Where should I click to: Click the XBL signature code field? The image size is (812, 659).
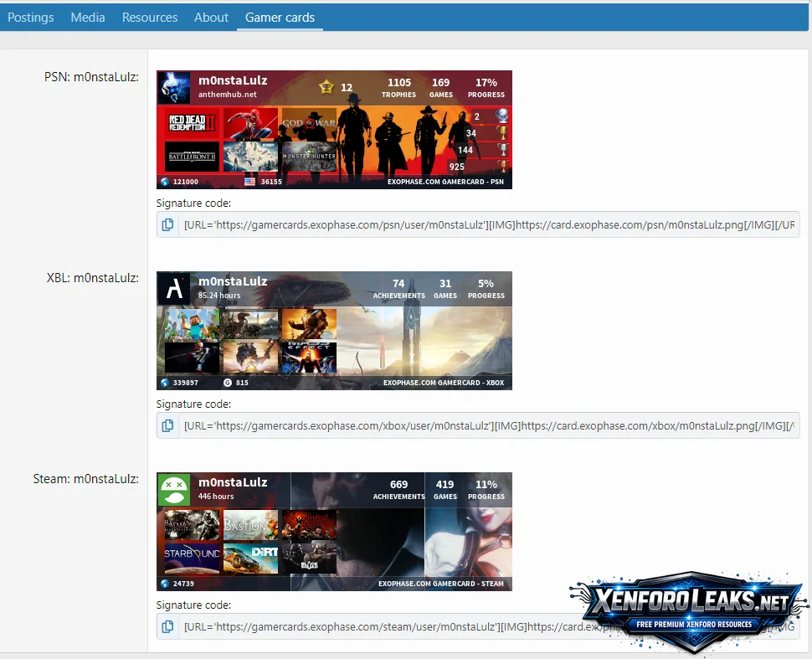pos(489,426)
